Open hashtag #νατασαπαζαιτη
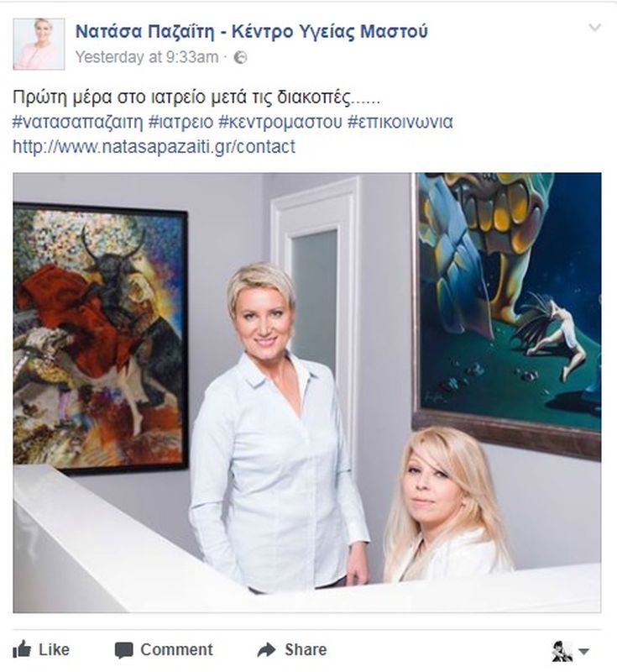The height and width of the screenshot is (672, 617). tap(77, 122)
